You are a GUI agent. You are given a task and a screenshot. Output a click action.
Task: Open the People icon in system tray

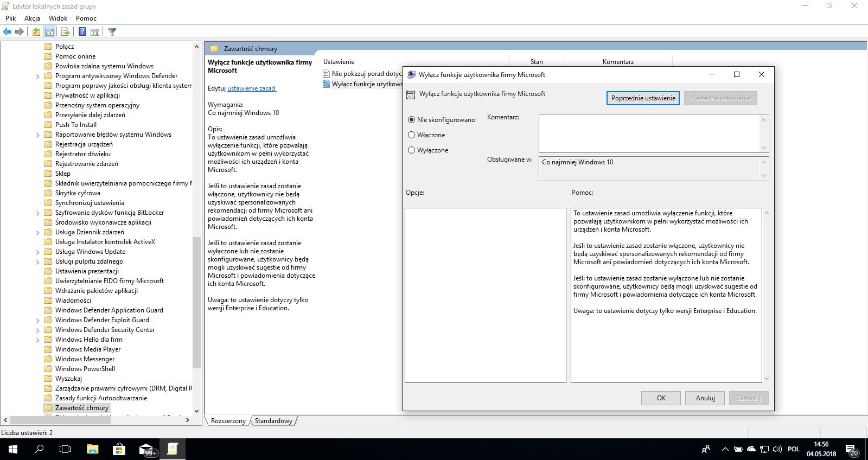(x=706, y=449)
